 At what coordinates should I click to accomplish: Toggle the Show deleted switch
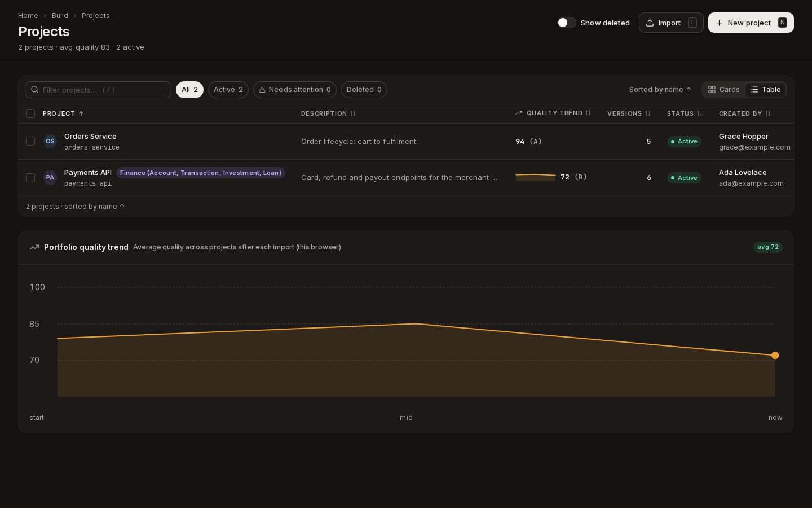pos(567,23)
